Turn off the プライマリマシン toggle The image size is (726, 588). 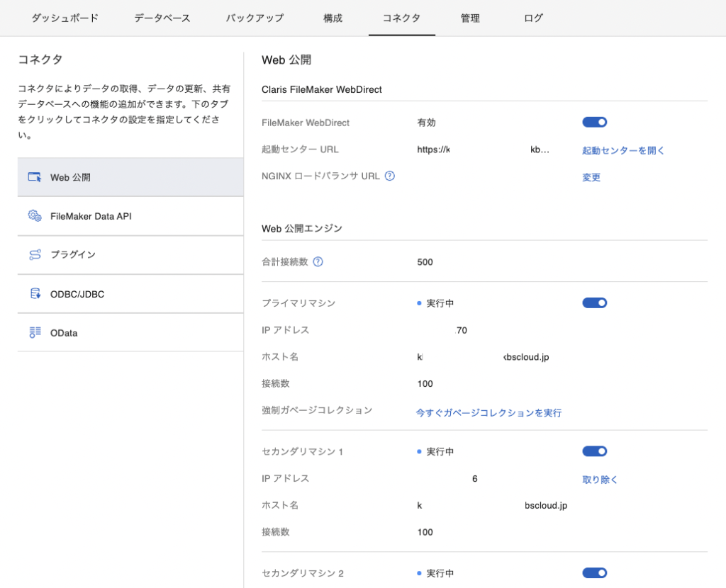(x=595, y=303)
